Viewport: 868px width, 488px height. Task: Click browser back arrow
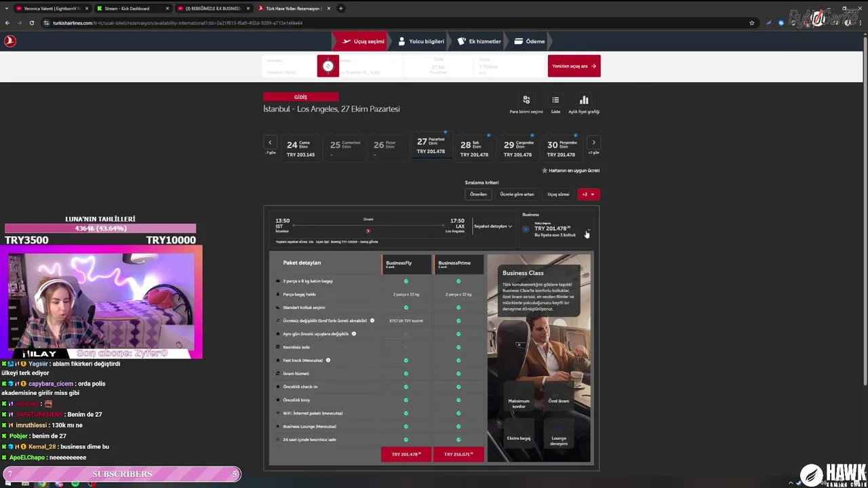7,22
